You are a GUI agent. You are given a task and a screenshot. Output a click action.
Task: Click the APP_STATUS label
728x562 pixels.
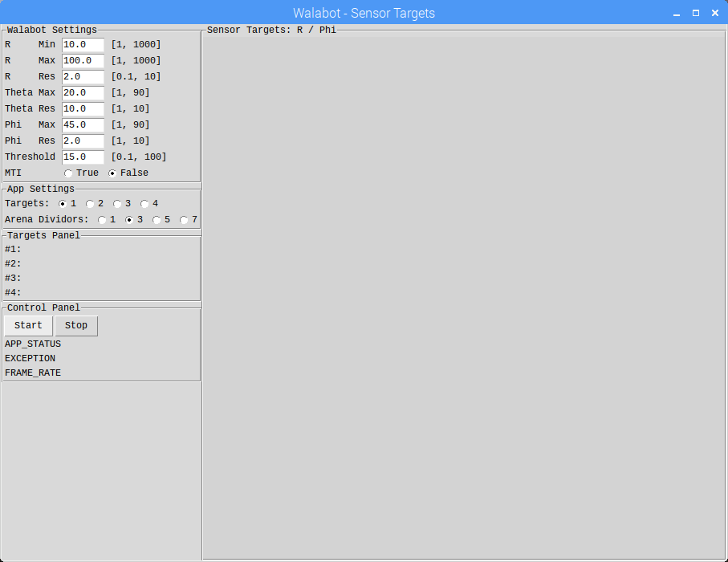[33, 344]
